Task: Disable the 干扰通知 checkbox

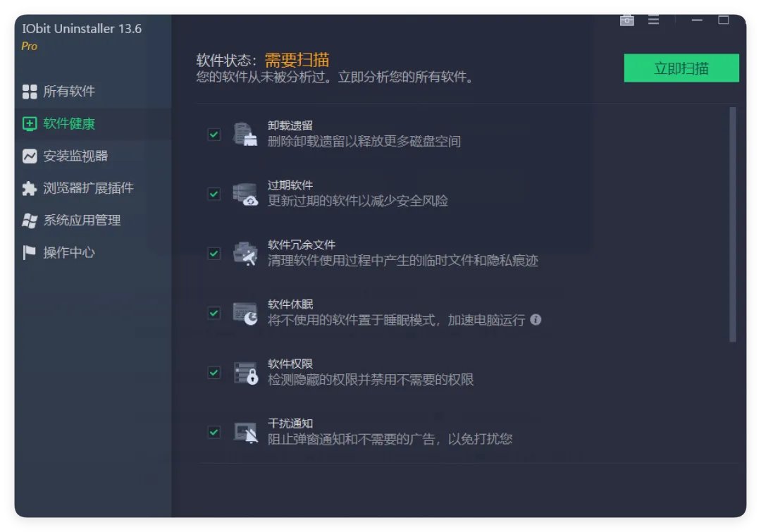Action: 214,432
